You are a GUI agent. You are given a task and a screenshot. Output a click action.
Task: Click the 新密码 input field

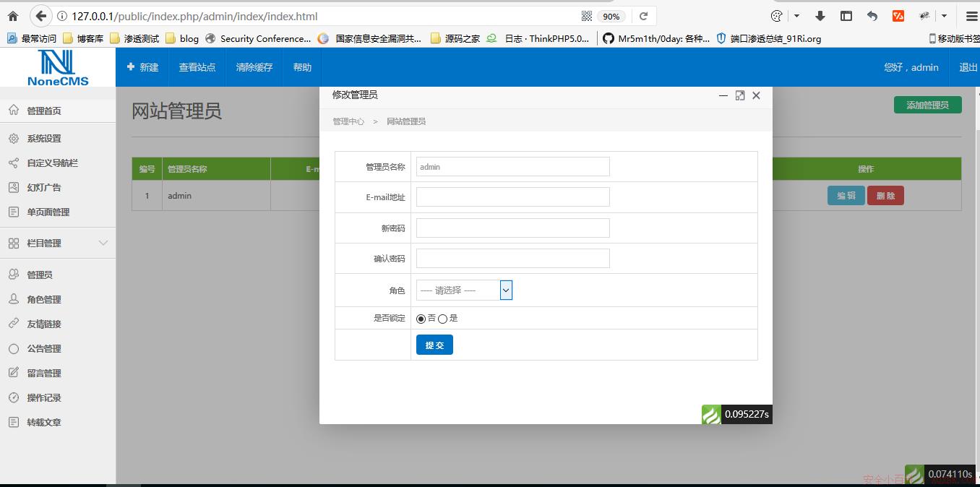tap(513, 228)
